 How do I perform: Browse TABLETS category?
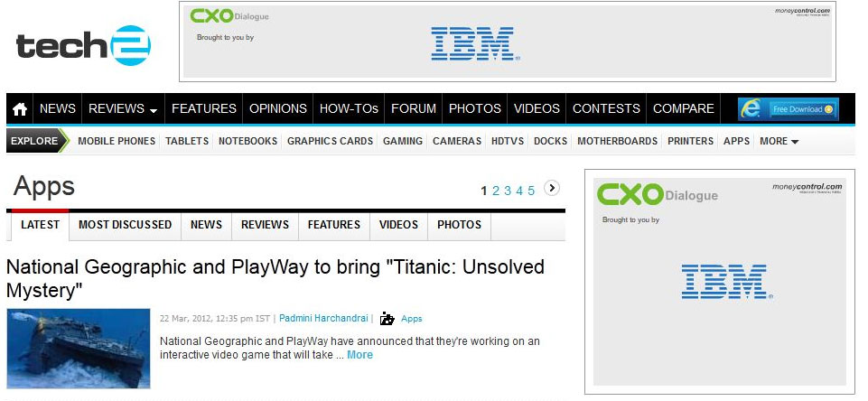coord(187,141)
